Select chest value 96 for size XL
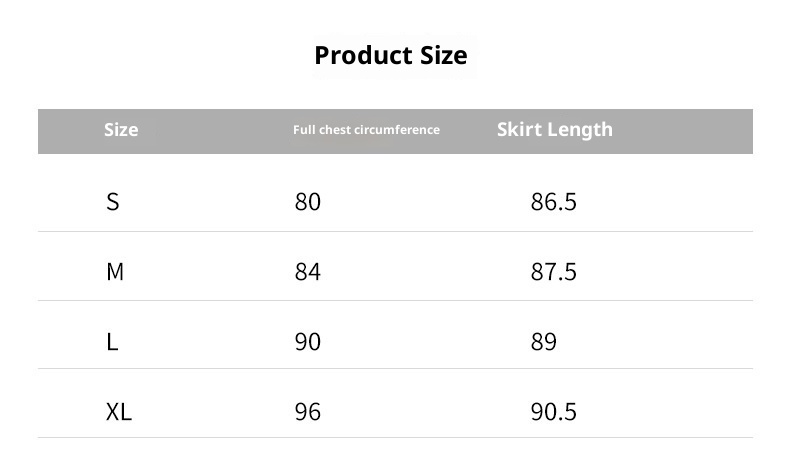Screen dimensions: 790x466 [x=308, y=412]
